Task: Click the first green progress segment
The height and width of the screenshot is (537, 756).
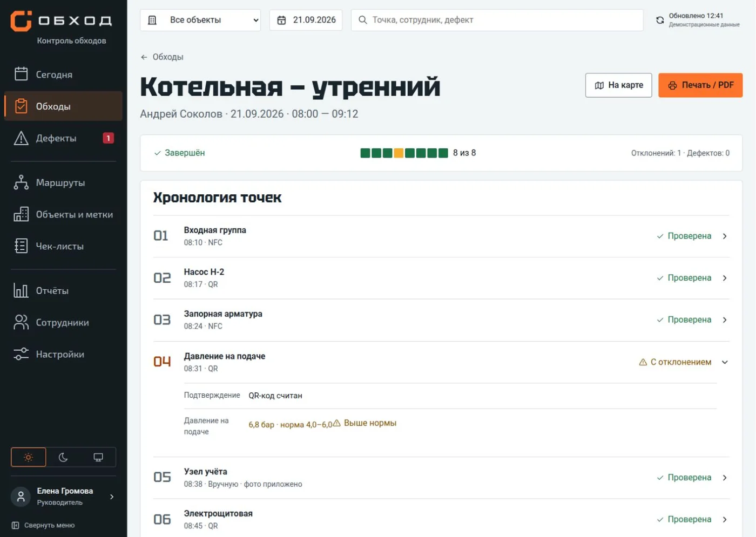Action: (365, 153)
